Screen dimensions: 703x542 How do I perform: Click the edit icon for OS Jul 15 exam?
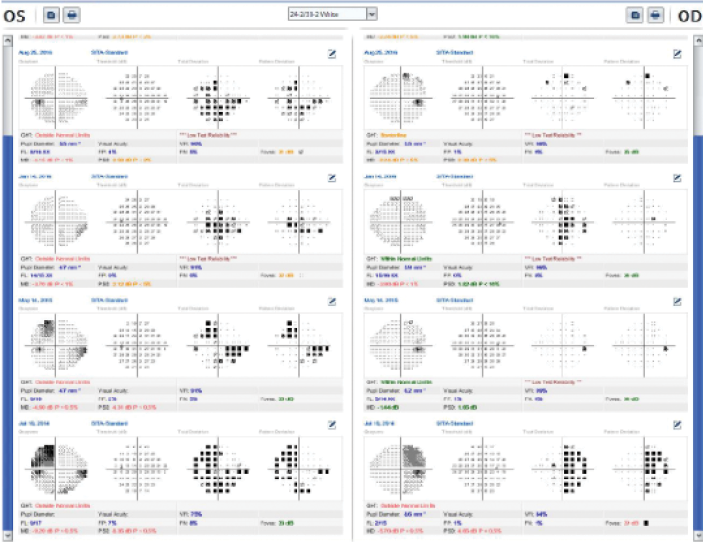pos(332,425)
